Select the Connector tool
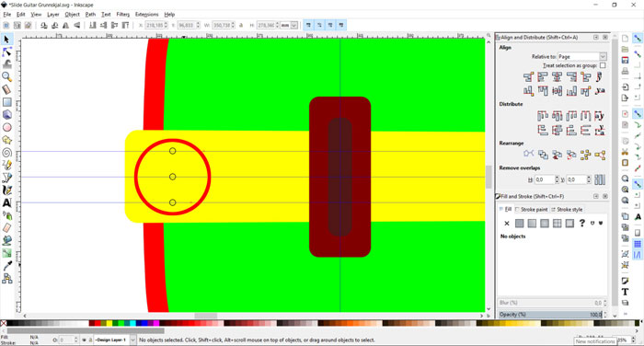This screenshot has width=644, height=346. pos(6,279)
